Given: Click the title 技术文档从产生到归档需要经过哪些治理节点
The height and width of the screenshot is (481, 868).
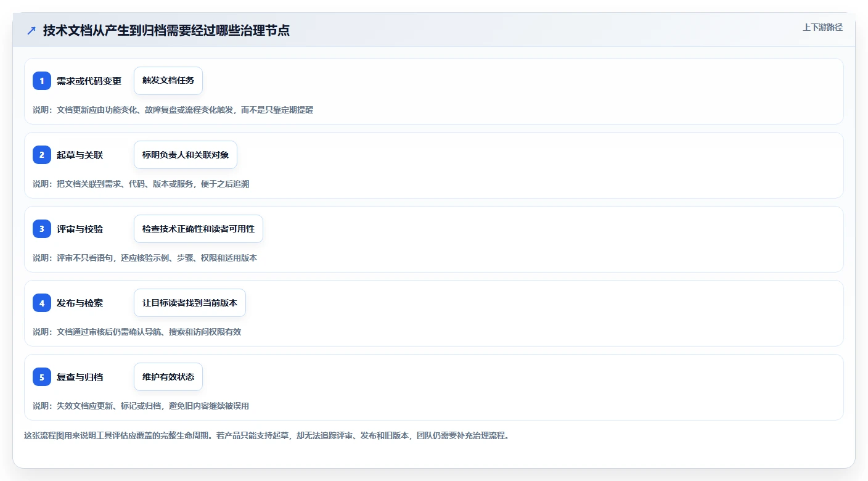Looking at the screenshot, I should [x=166, y=30].
